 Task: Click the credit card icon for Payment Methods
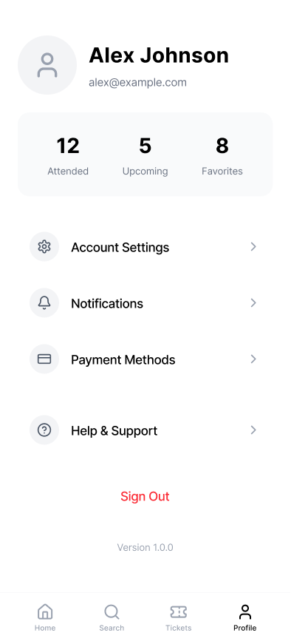point(44,359)
